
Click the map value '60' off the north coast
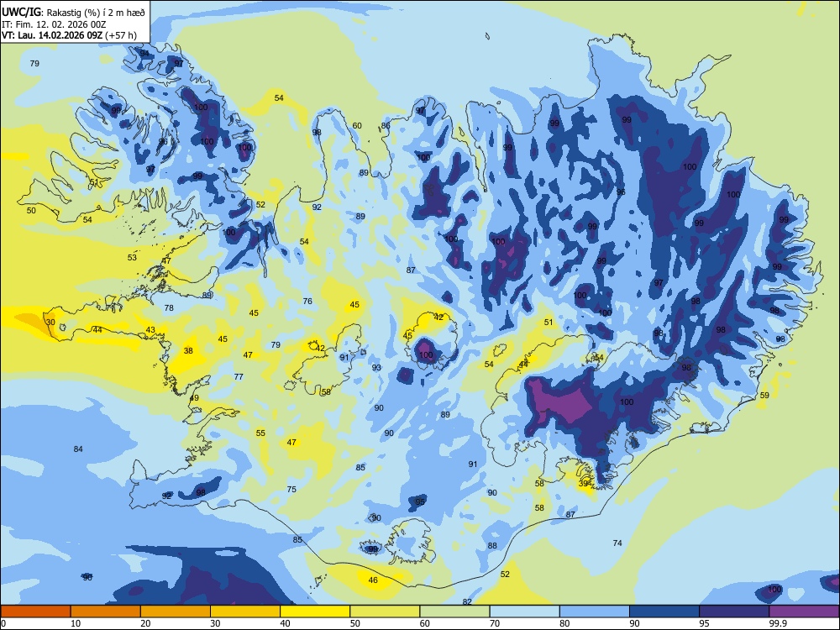click(357, 126)
